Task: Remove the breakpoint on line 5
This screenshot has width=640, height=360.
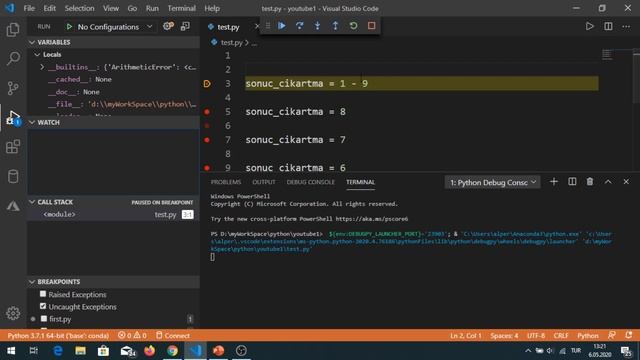Action: coord(207,111)
